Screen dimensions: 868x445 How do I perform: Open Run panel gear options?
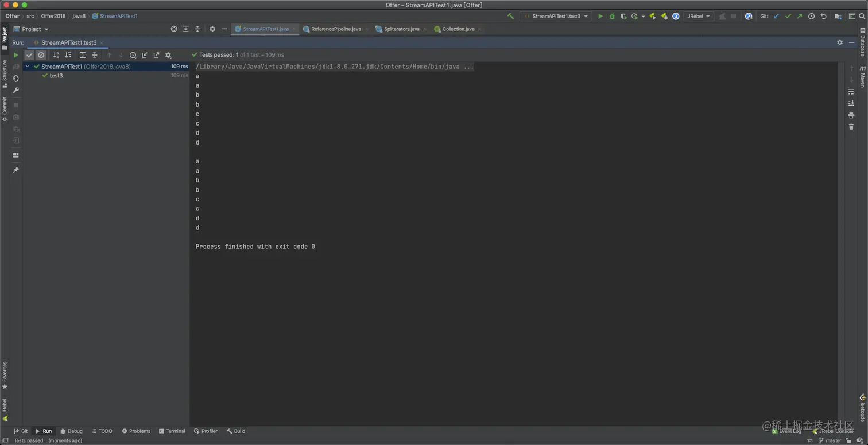point(840,42)
